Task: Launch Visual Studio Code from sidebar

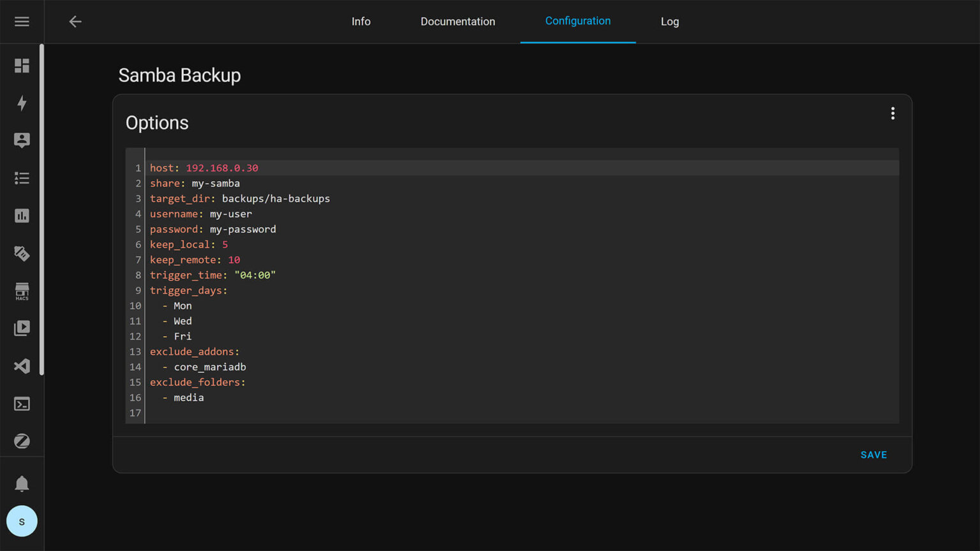Action: 22,366
